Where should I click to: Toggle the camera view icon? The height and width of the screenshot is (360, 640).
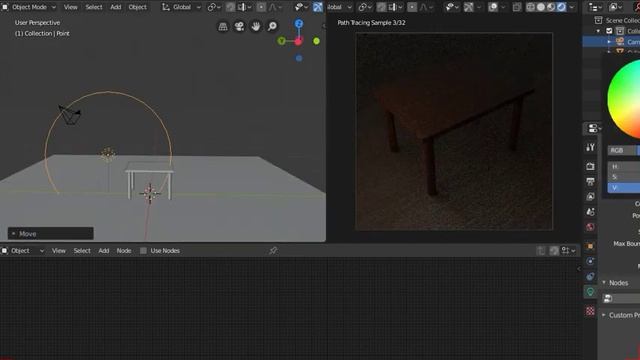(239, 27)
